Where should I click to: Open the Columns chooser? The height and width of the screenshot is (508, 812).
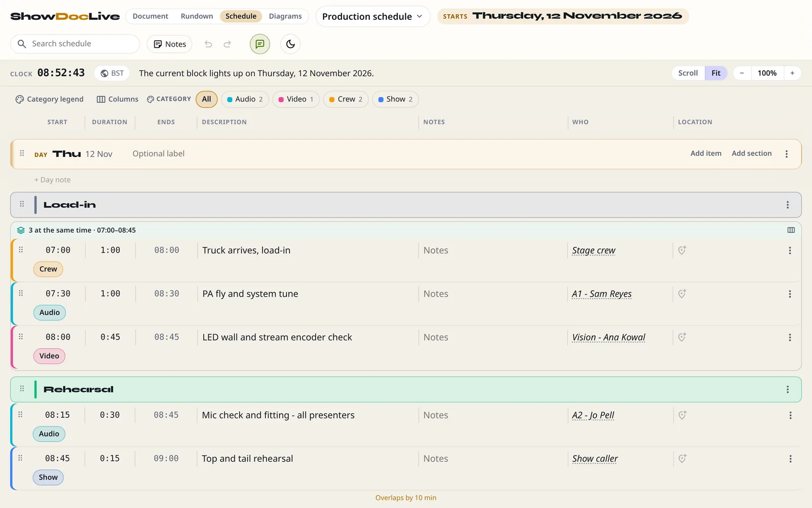(117, 99)
